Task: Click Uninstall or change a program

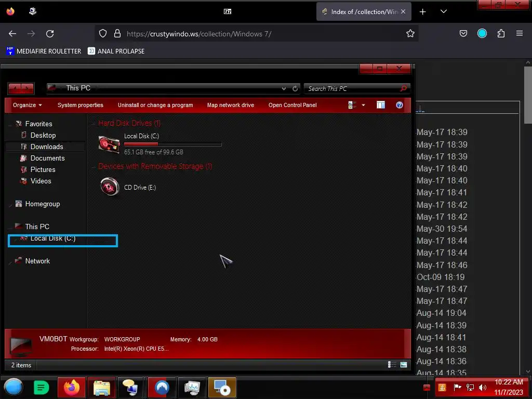Action: pyautogui.click(x=155, y=105)
